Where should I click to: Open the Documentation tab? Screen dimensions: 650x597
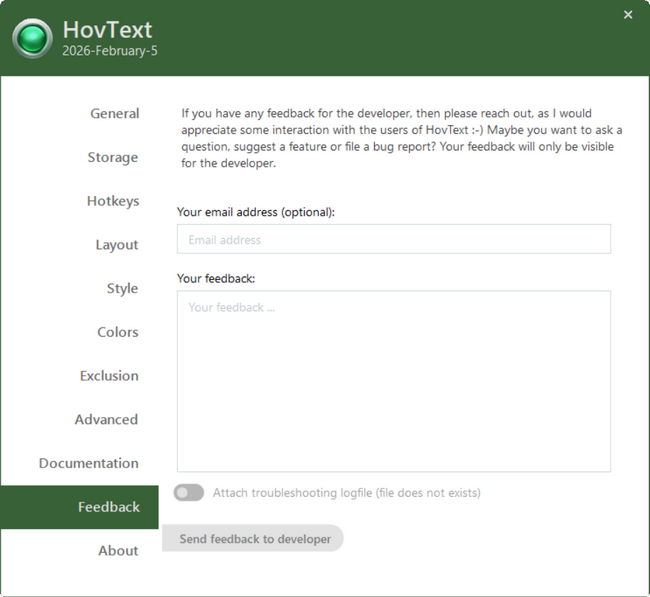coord(88,464)
